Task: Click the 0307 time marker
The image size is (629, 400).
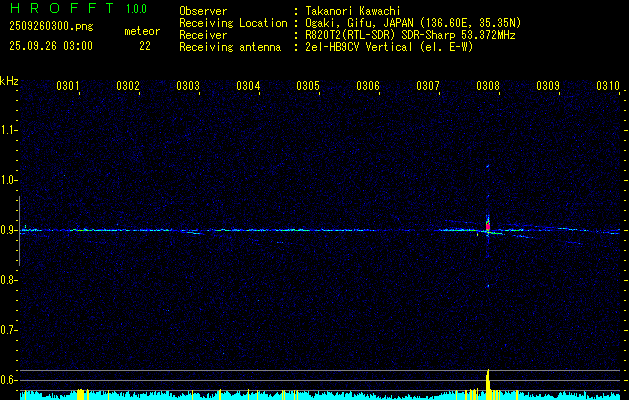Action: pos(428,85)
